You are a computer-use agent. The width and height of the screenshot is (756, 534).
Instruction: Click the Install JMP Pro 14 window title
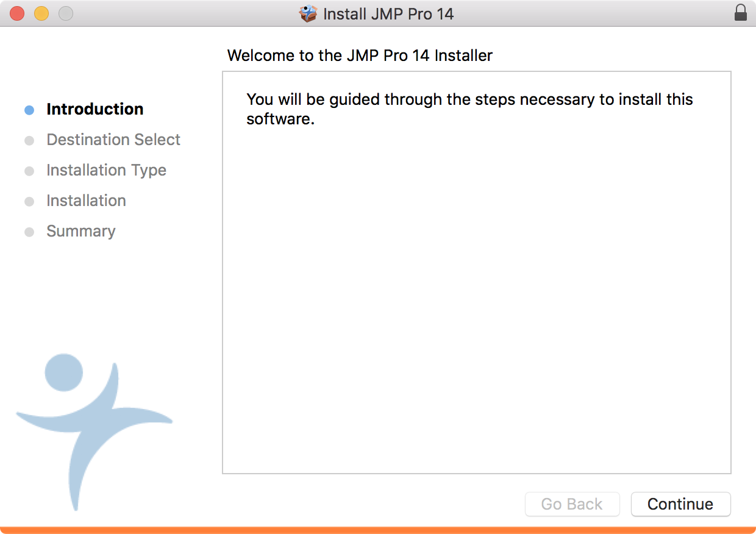(x=387, y=13)
